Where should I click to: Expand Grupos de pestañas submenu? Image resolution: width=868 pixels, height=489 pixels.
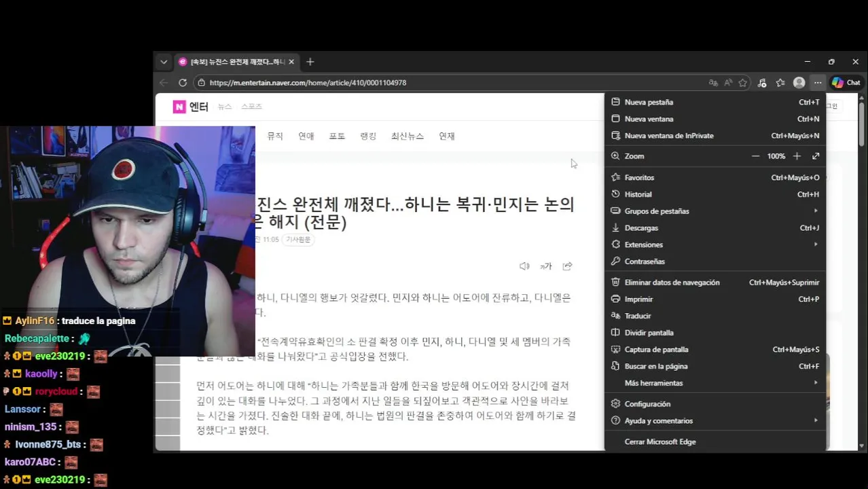[x=715, y=211]
